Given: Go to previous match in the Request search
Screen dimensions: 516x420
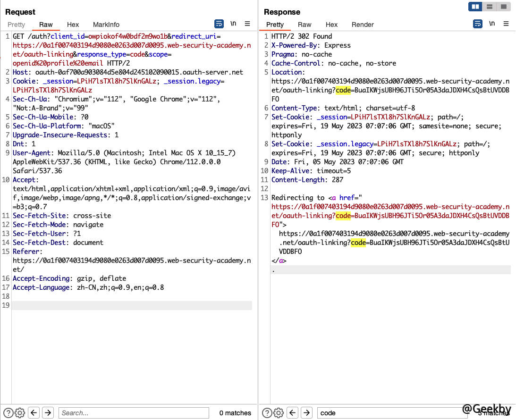Looking at the screenshot, I should 34,413.
